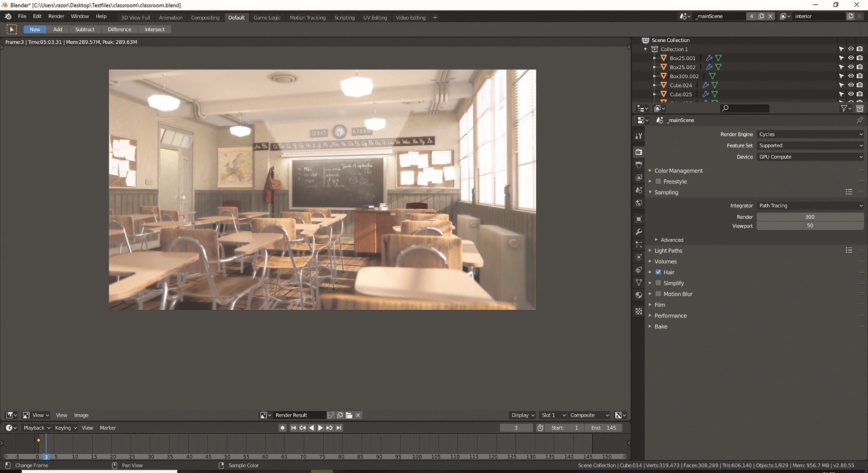
Task: Switch to the Compositing workspace tab
Action: [205, 17]
